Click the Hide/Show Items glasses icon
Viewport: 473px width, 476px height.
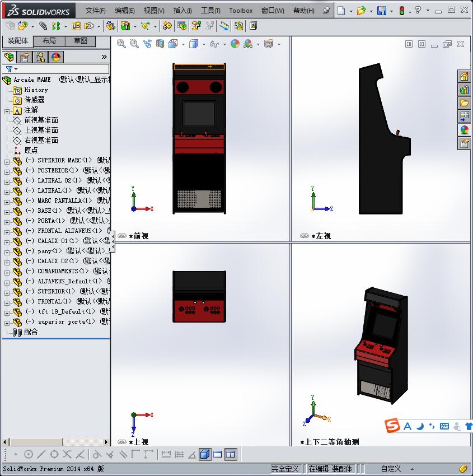pos(214,44)
